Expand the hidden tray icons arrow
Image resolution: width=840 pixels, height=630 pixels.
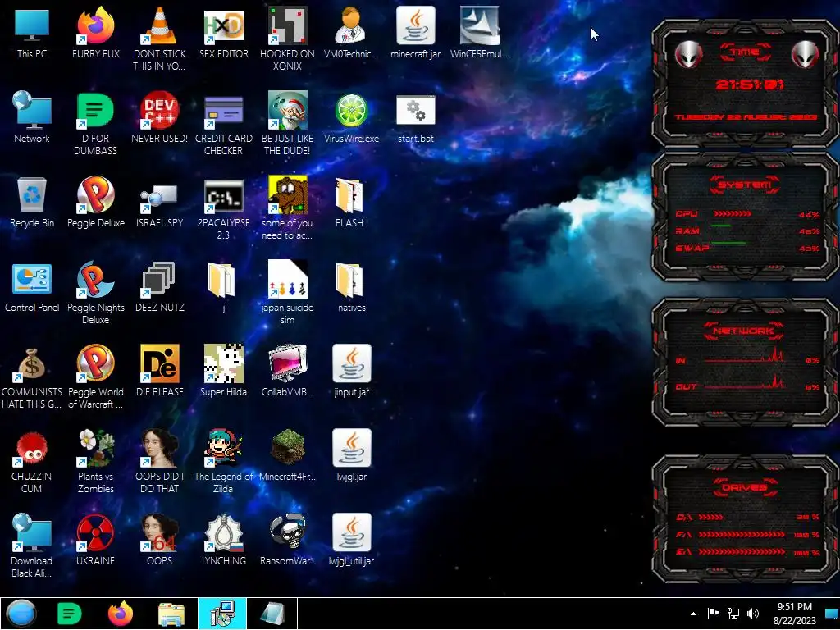point(694,614)
